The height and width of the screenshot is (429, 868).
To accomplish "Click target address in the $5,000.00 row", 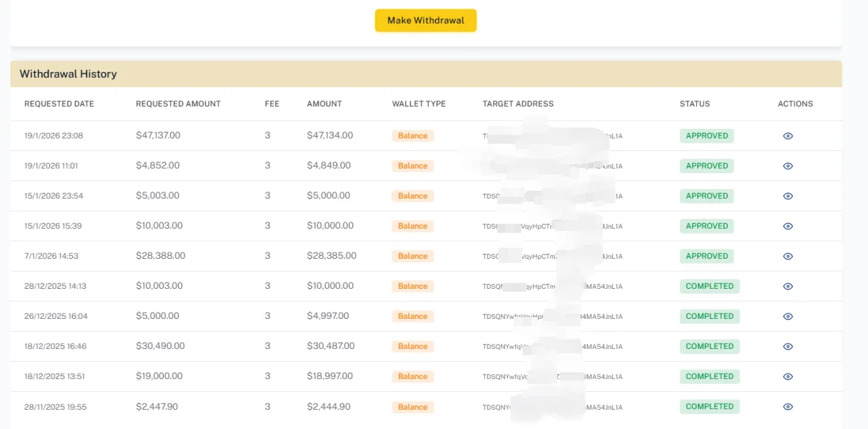I will click(552, 316).
